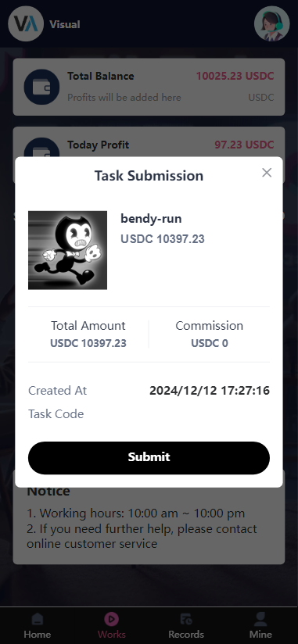Click the Notice working hours text

tap(135, 513)
